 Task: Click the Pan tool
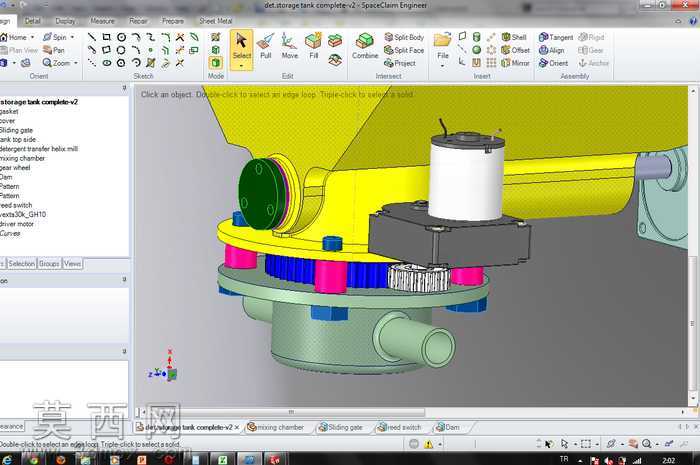pos(54,50)
